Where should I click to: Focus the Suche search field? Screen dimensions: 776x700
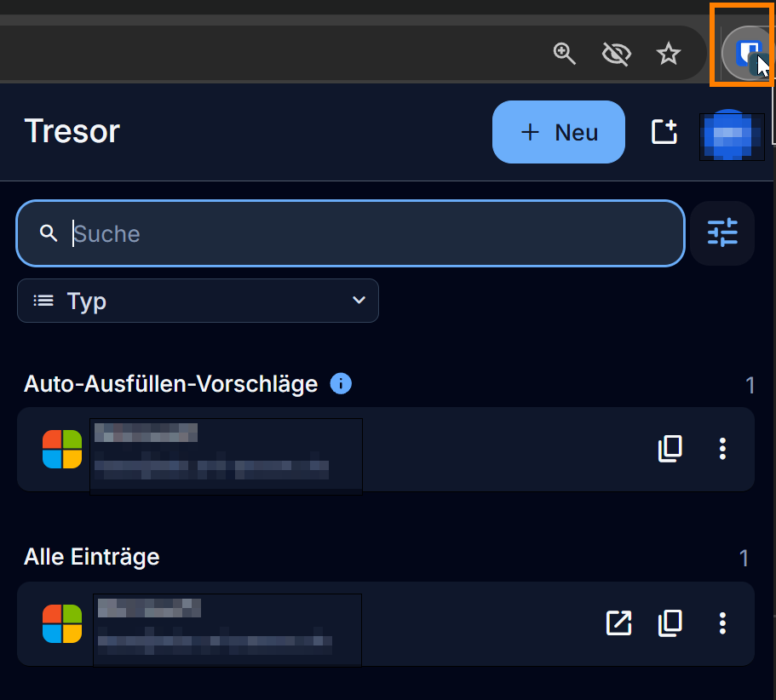[x=350, y=233]
